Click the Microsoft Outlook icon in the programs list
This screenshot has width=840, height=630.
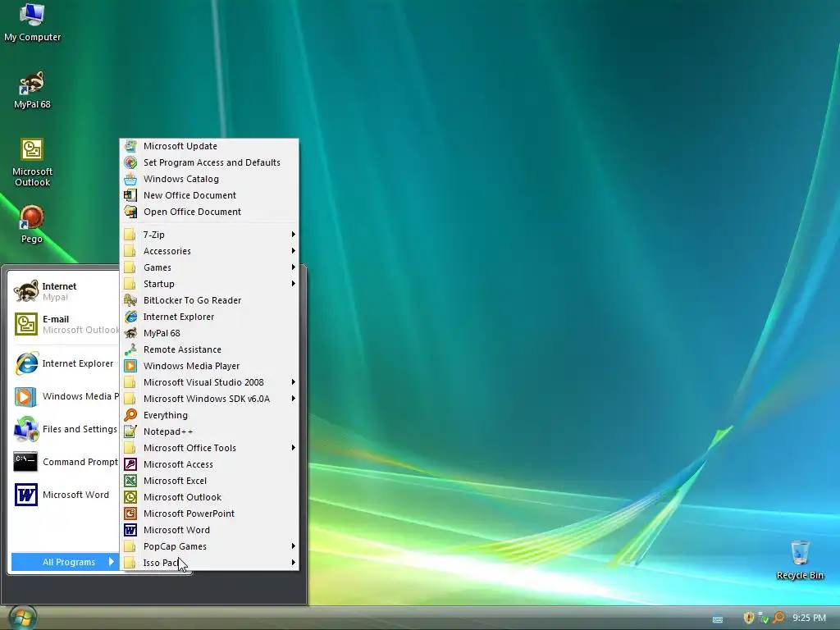coord(130,497)
